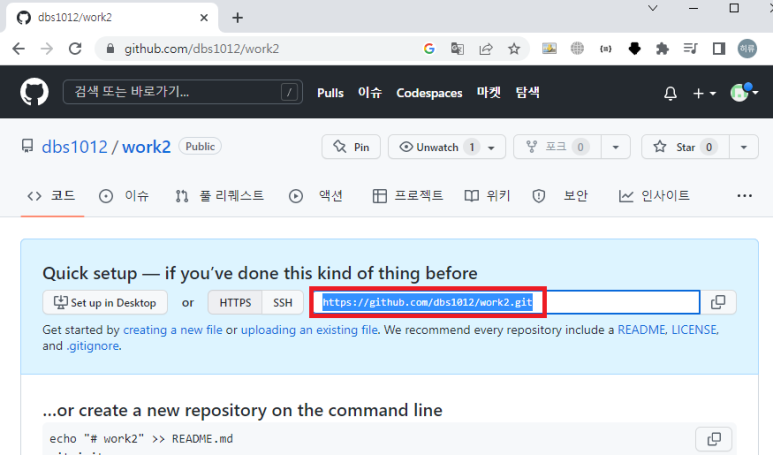Image resolution: width=773 pixels, height=455 pixels.
Task: Click the GitHub Octocat logo
Action: tap(35, 92)
